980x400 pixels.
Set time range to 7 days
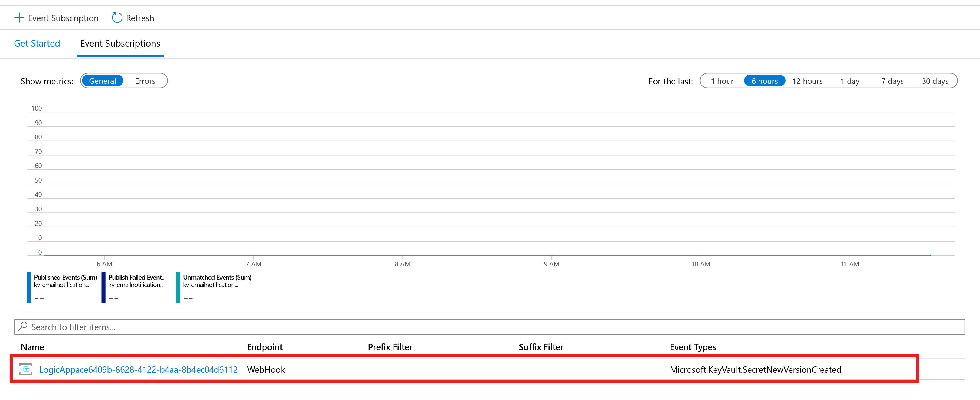pos(893,81)
